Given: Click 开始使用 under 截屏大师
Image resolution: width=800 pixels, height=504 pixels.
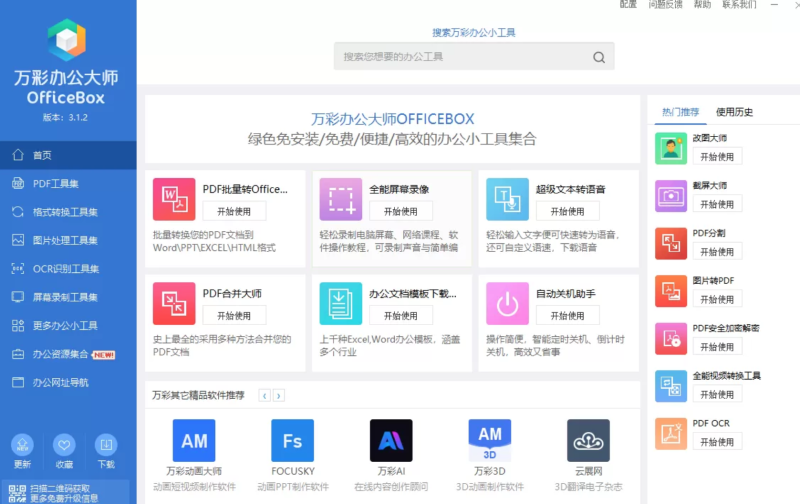Looking at the screenshot, I should pos(717,205).
